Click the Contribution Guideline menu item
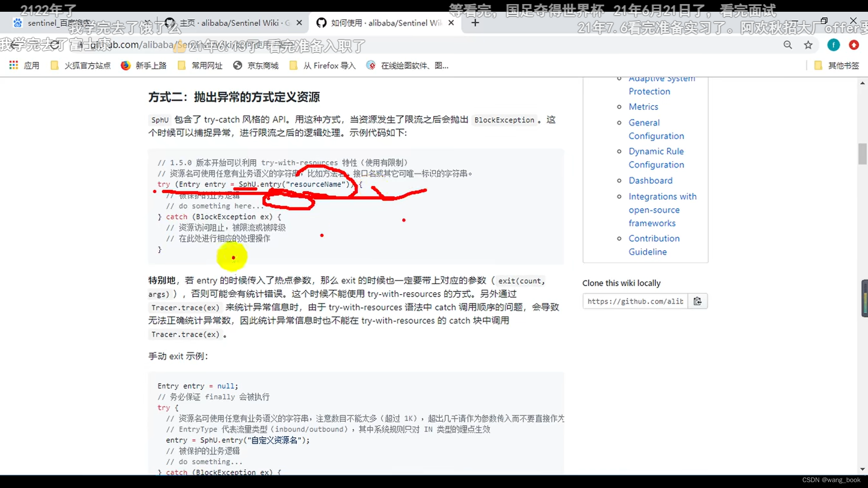The width and height of the screenshot is (868, 488). coord(654,245)
